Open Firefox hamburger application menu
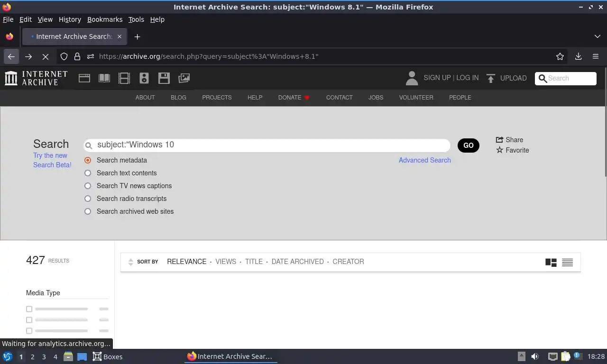Viewport: 607px width, 364px height. pos(596,56)
